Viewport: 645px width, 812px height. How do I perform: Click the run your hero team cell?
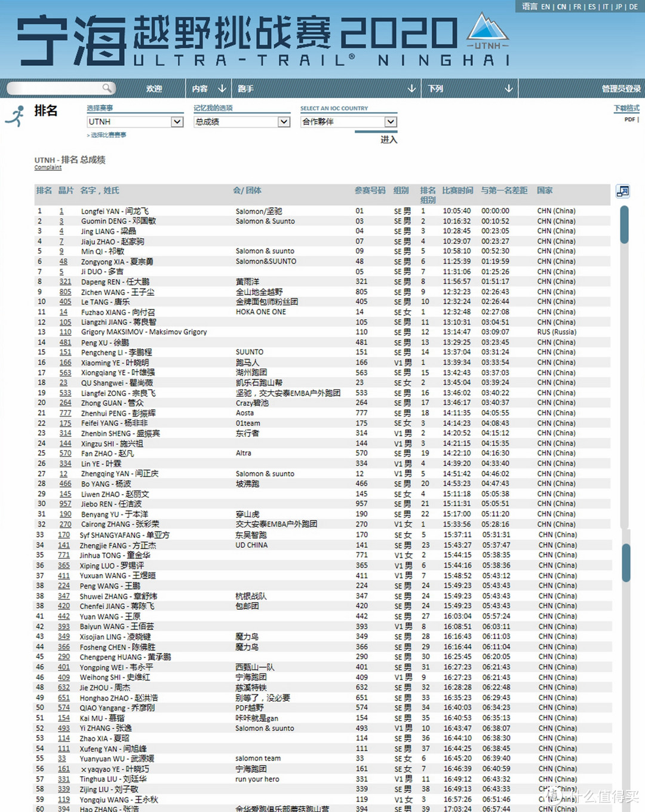(257, 779)
